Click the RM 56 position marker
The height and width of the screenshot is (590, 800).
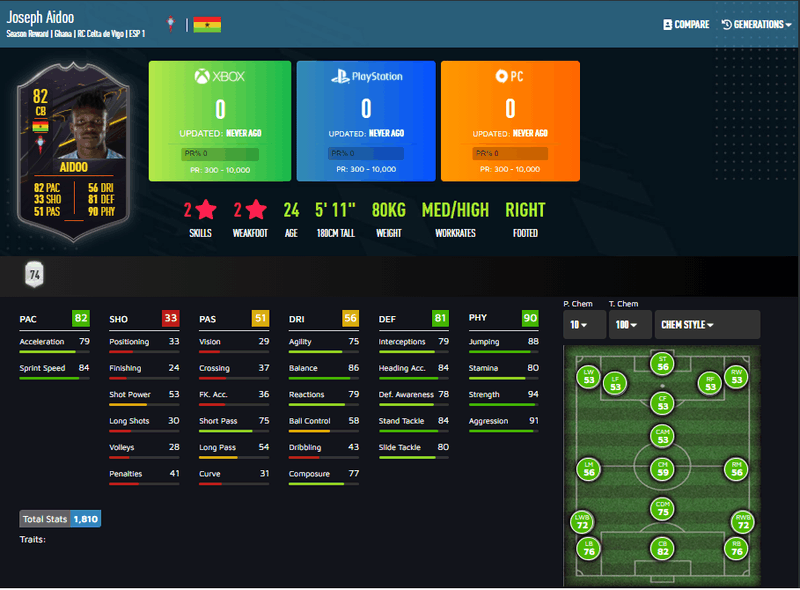[736, 469]
